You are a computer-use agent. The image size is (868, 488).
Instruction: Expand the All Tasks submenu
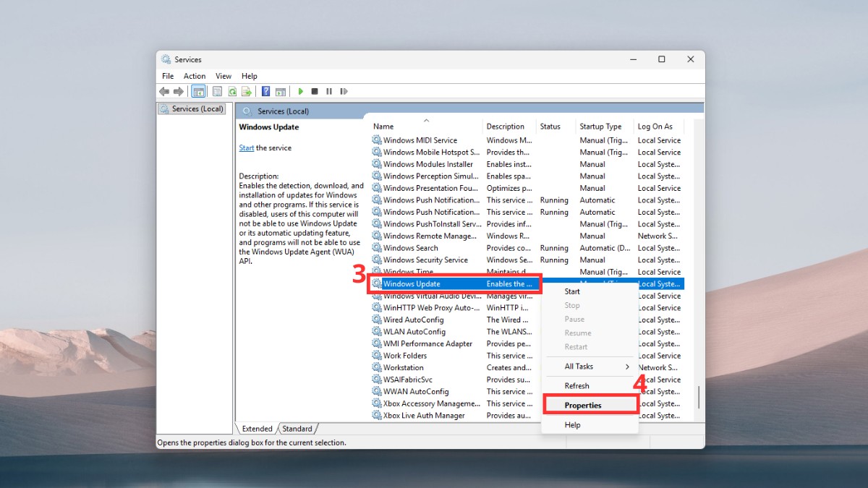point(590,367)
